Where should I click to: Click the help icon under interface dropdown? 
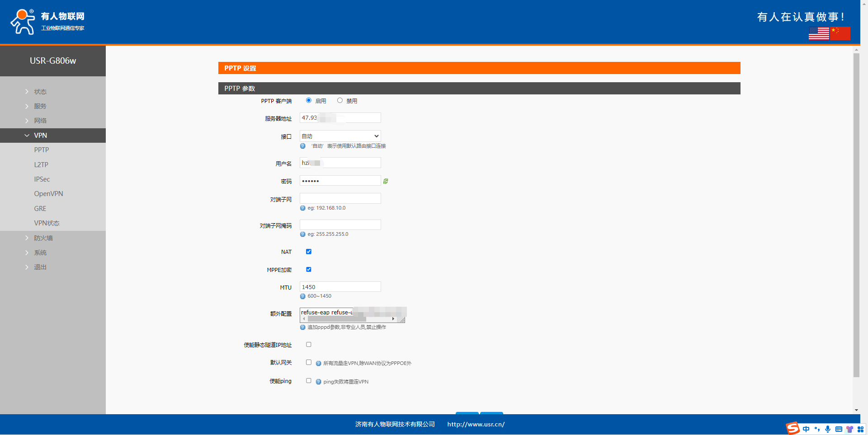[303, 146]
